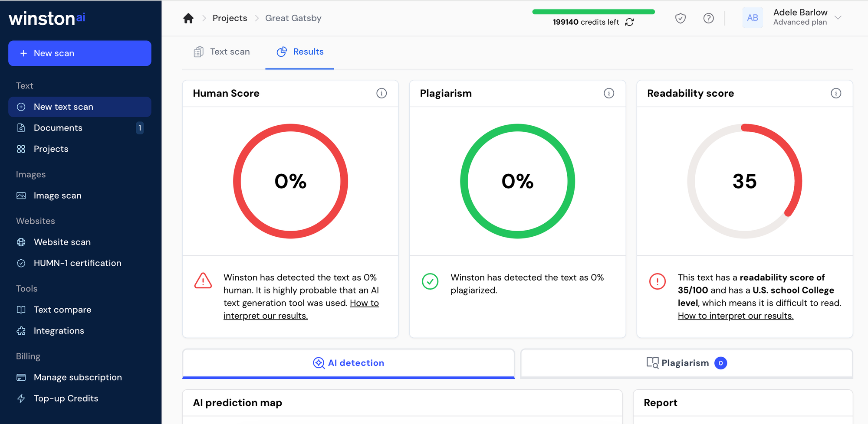
Task: Click the winston ai logo
Action: point(47,18)
